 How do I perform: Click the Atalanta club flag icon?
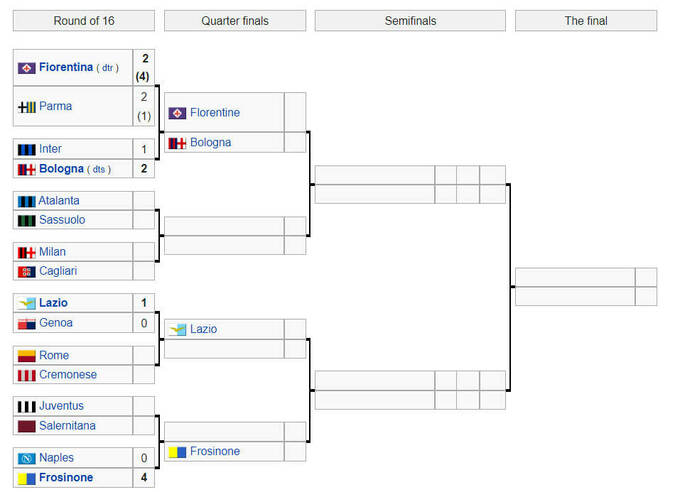(27, 201)
